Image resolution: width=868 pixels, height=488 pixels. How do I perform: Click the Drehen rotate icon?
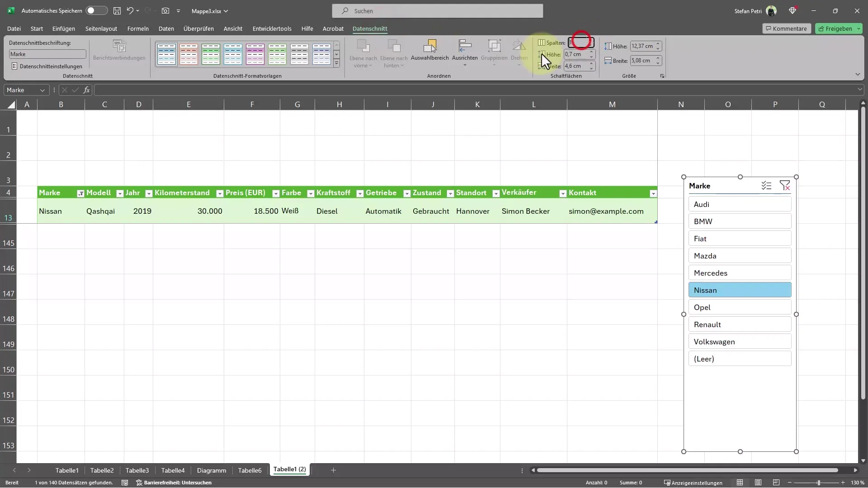pos(519,46)
